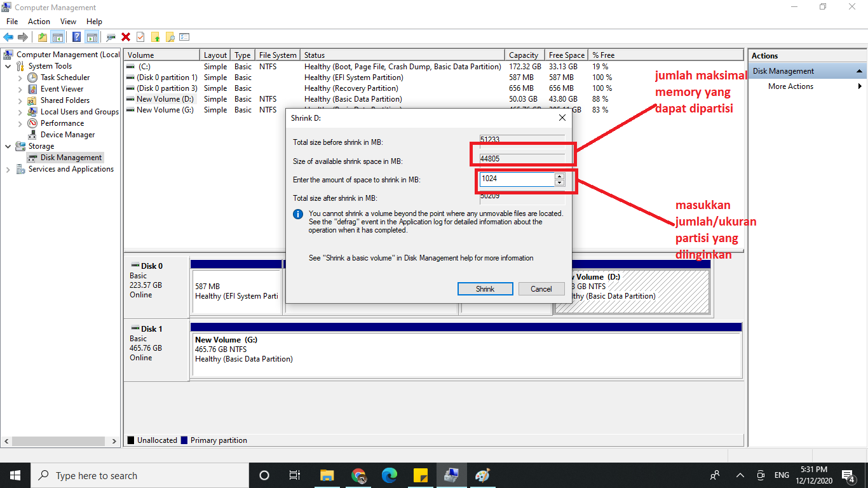868x488 pixels.
Task: Open Microsoft Edge from the taskbar
Action: (x=389, y=475)
